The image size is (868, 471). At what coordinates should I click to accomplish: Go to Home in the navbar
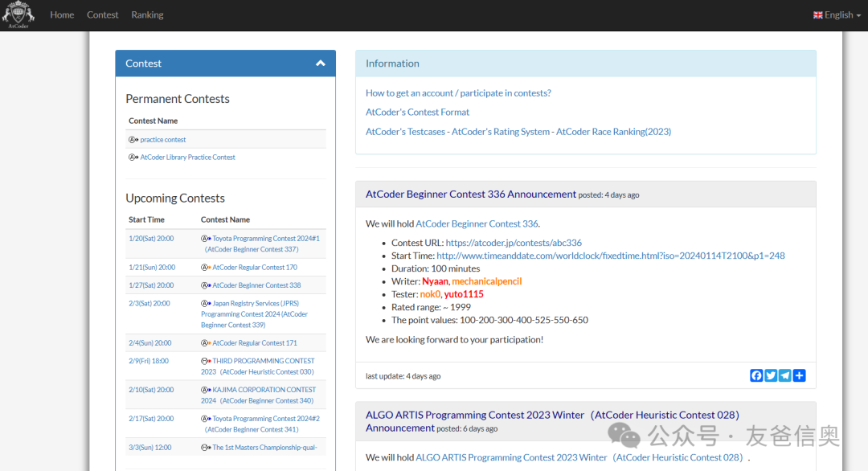(x=62, y=15)
